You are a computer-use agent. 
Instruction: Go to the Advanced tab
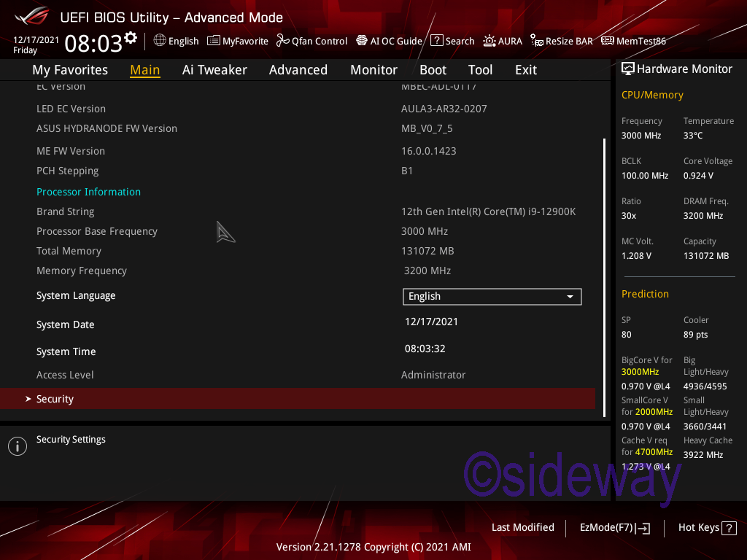click(x=298, y=70)
